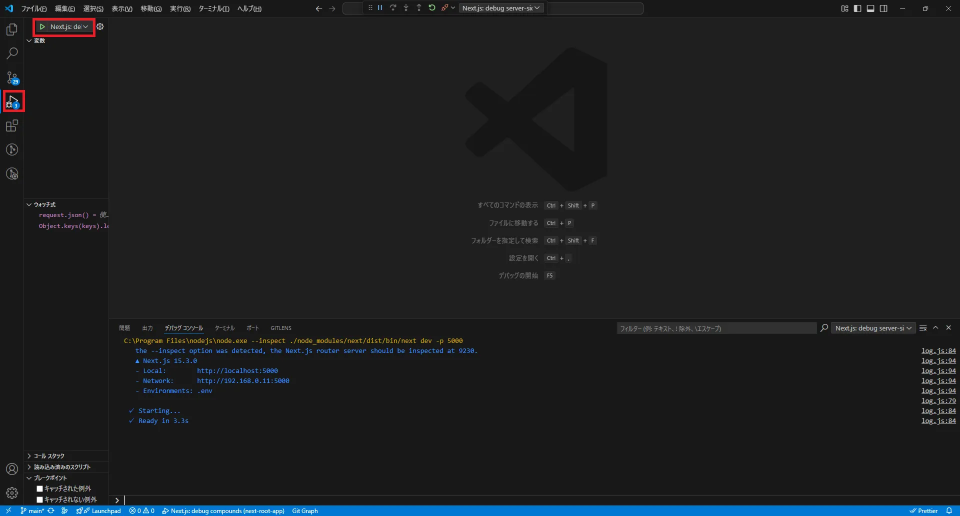The image size is (960, 516).
Task: Click the main* branch in status bar
Action: (x=32, y=510)
